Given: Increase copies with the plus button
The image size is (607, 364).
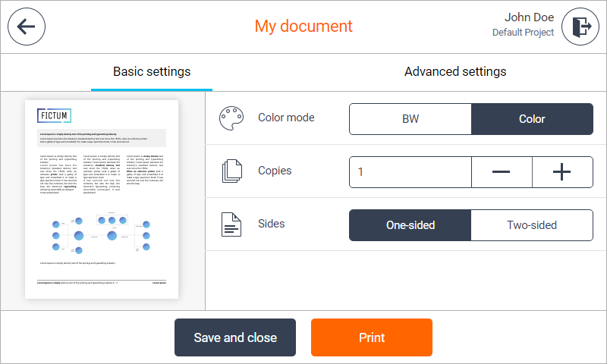Looking at the screenshot, I should pos(562,172).
